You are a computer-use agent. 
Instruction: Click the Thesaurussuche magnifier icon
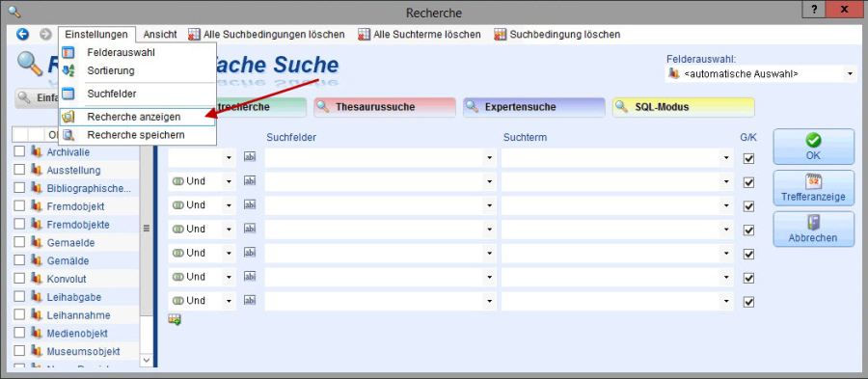pyautogui.click(x=323, y=107)
